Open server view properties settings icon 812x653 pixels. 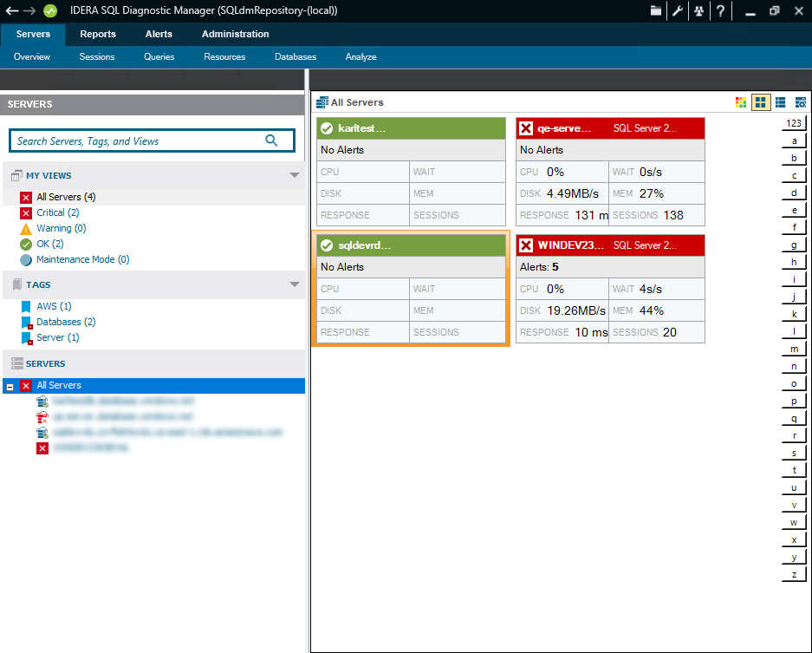click(x=800, y=102)
